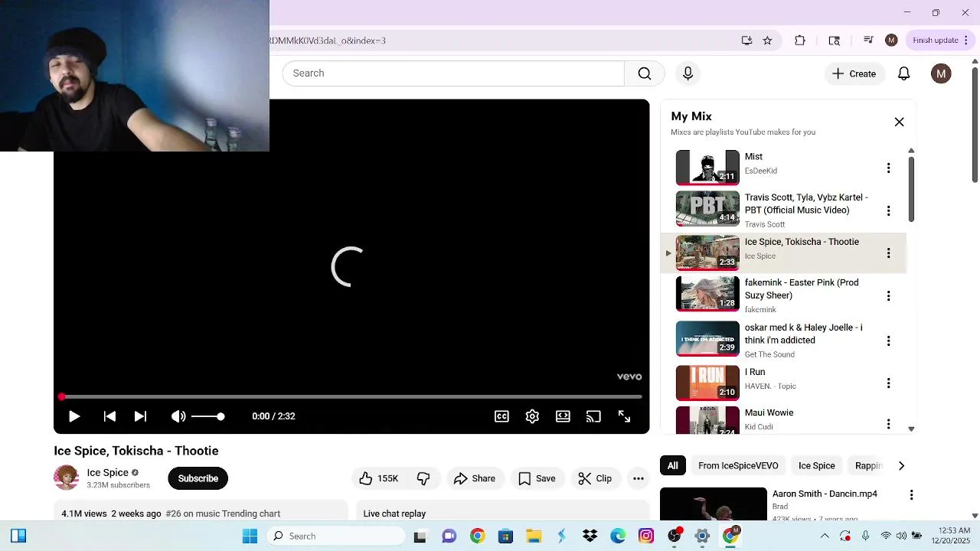Open File Explorer from taskbar
The height and width of the screenshot is (551, 980).
[534, 536]
